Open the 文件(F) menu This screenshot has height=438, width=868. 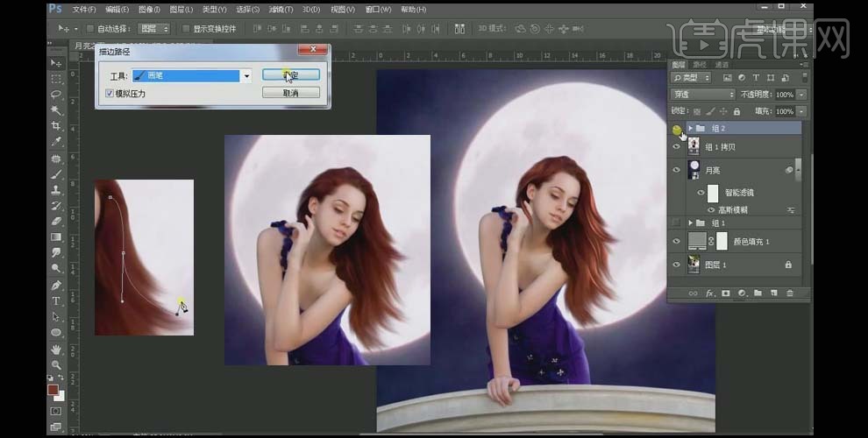tap(83, 10)
